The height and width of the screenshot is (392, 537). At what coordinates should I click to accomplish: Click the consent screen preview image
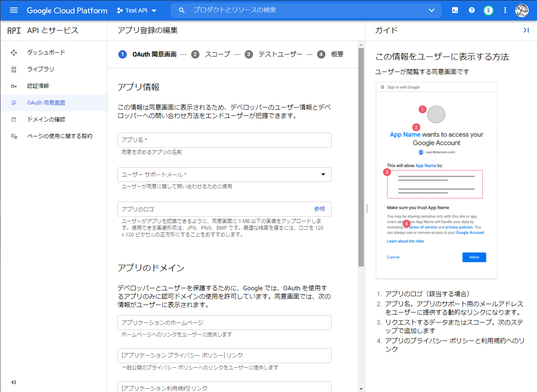point(437,180)
